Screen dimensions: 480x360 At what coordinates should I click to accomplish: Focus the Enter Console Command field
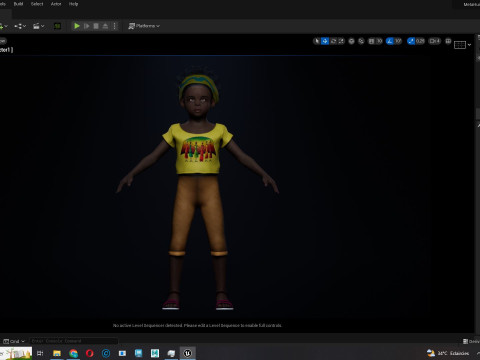pyautogui.click(x=73, y=341)
